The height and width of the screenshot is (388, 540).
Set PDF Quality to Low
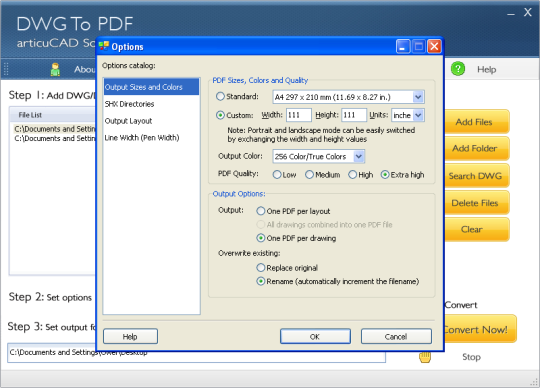[x=277, y=175]
